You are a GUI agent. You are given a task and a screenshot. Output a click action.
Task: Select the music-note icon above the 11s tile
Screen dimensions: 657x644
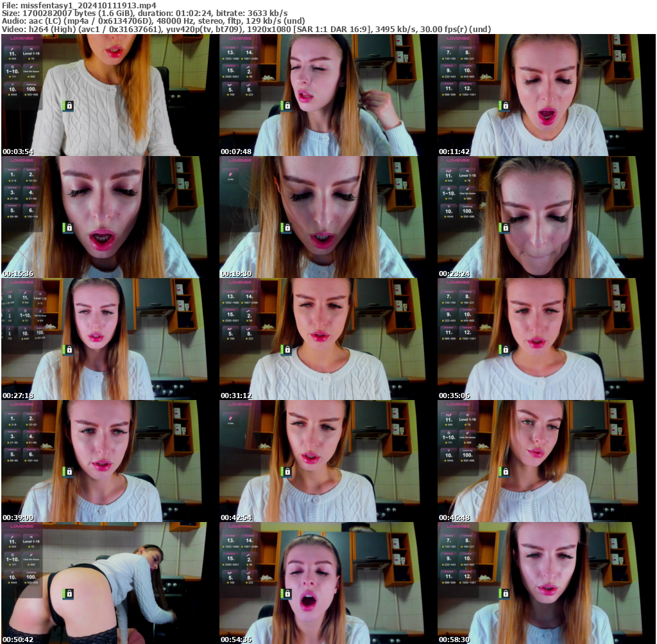click(12, 49)
